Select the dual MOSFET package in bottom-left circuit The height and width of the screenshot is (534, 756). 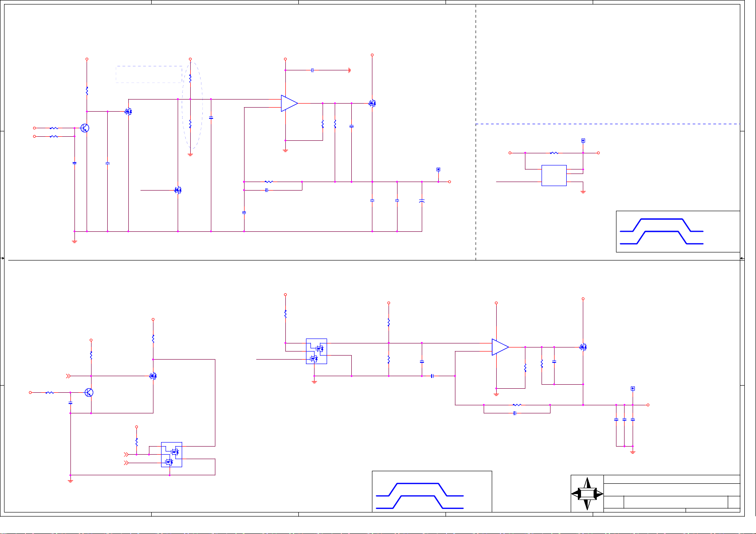[171, 455]
